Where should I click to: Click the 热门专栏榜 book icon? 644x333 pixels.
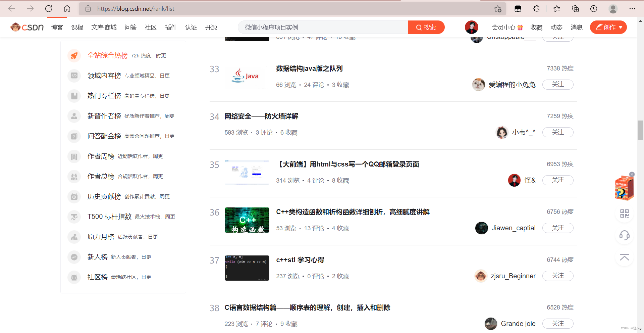pos(74,96)
